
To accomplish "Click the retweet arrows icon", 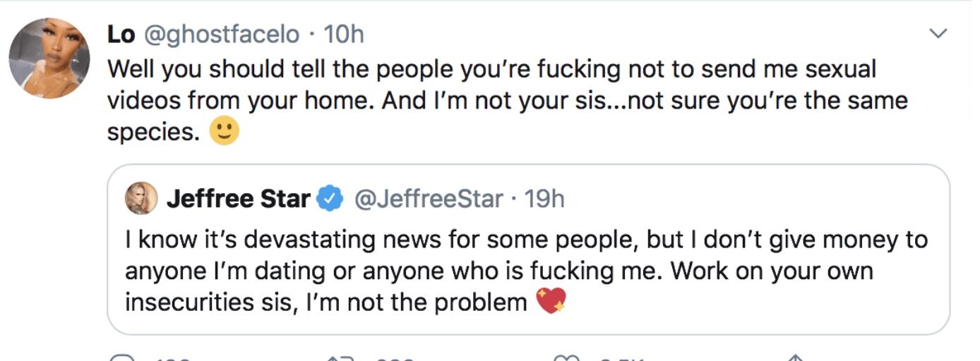I will (x=342, y=358).
